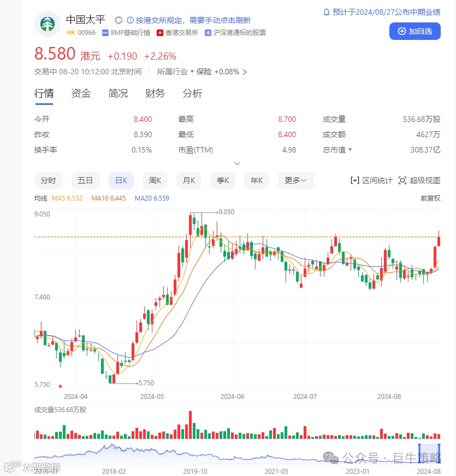Click the overview timeline near 2019-10

(x=195, y=455)
